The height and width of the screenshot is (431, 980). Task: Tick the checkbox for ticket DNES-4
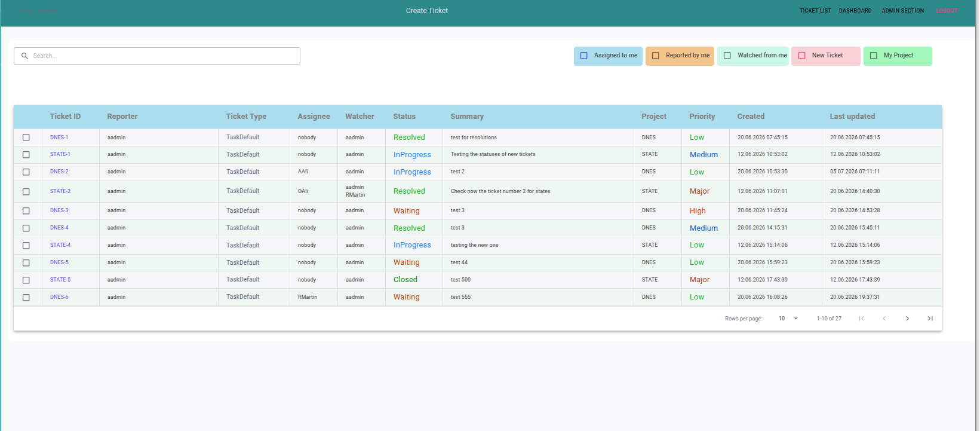(x=26, y=228)
